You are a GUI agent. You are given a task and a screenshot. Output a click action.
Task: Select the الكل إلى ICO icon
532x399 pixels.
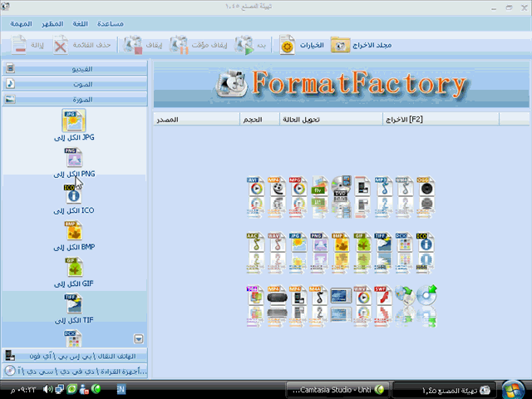[x=74, y=195]
